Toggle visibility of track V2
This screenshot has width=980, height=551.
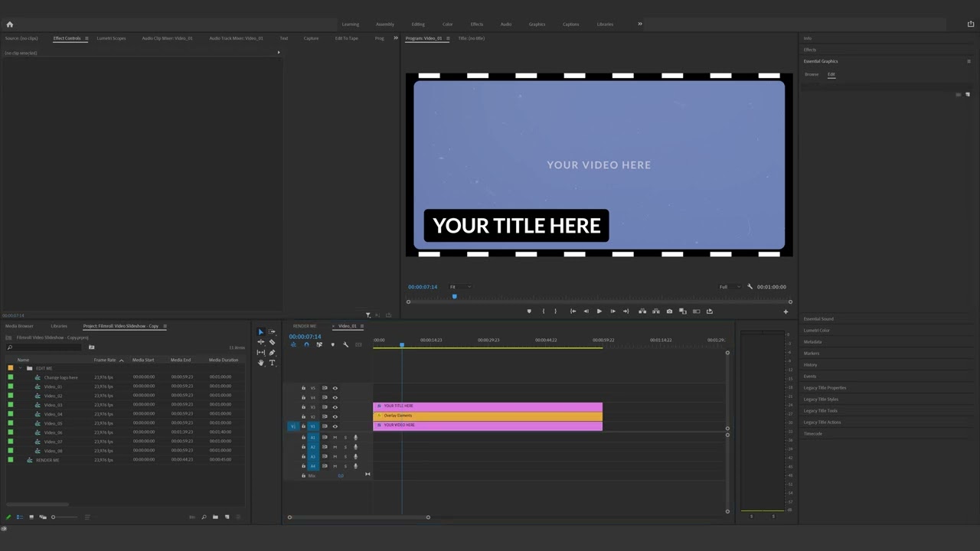point(335,417)
